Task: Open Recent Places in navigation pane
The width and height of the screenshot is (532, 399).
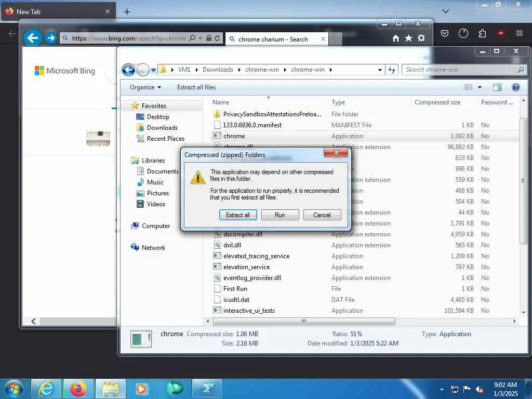Action: 160,138
